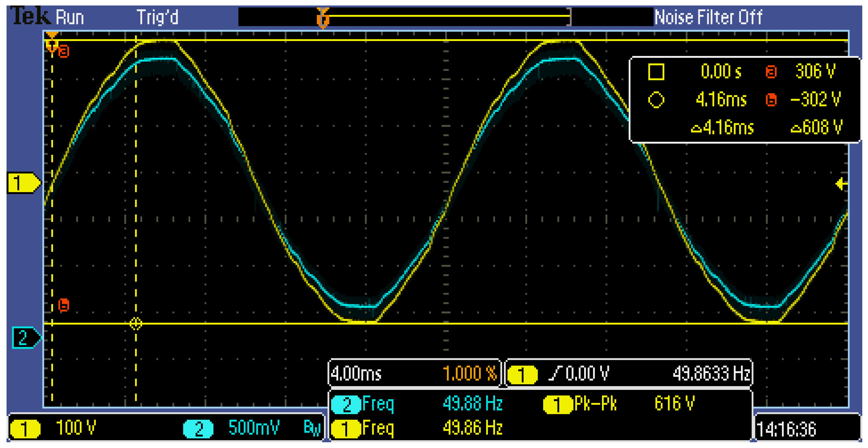Click the 49.8633 Hz trigger frequency readout
This screenshot has height=448, width=868.
(712, 373)
